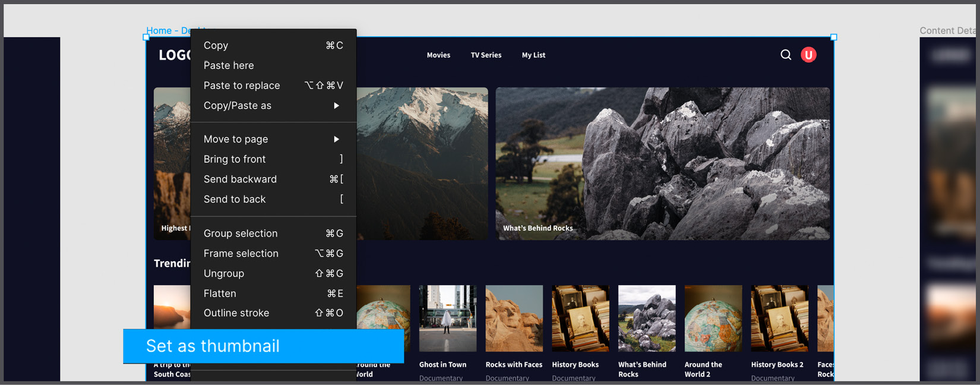Image resolution: width=980 pixels, height=385 pixels.
Task: Click the History Books 2 title text
Action: (777, 364)
